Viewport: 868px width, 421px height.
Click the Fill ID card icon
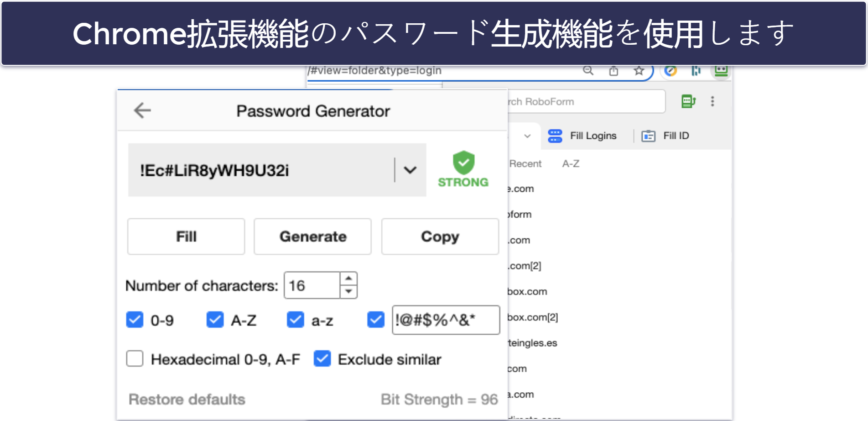pyautogui.click(x=648, y=136)
